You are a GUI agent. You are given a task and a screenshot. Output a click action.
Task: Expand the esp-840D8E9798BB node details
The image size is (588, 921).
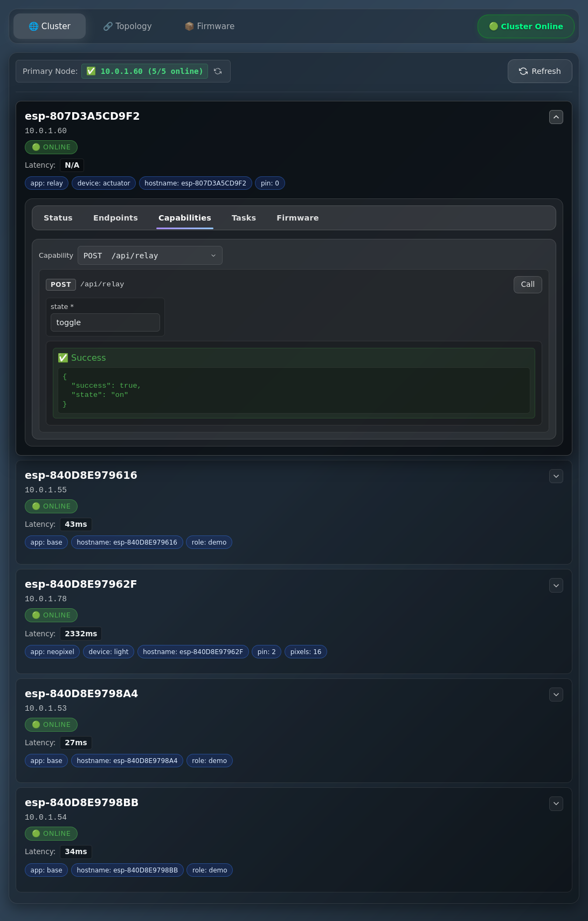pyautogui.click(x=556, y=803)
